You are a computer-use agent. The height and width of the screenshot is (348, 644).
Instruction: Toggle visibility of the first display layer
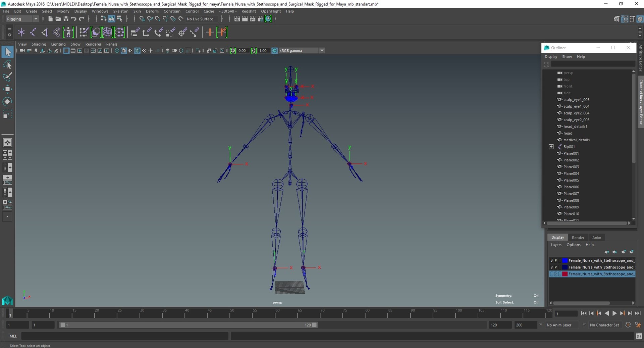[551, 260]
